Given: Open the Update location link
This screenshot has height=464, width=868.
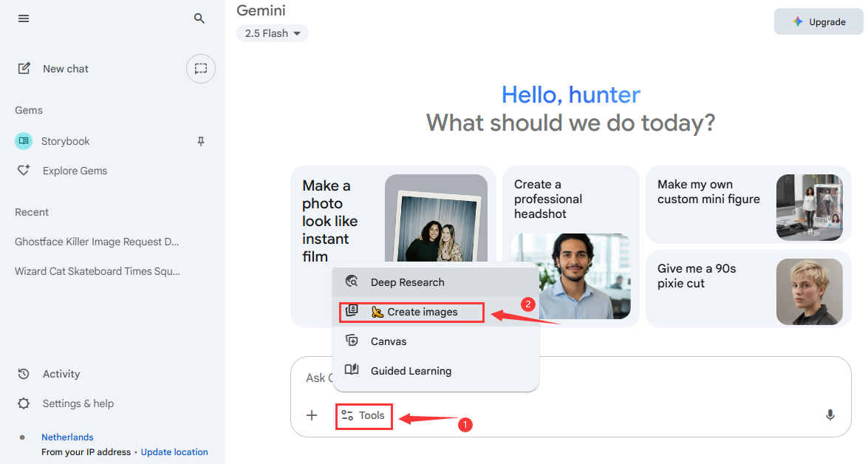Looking at the screenshot, I should point(174,452).
